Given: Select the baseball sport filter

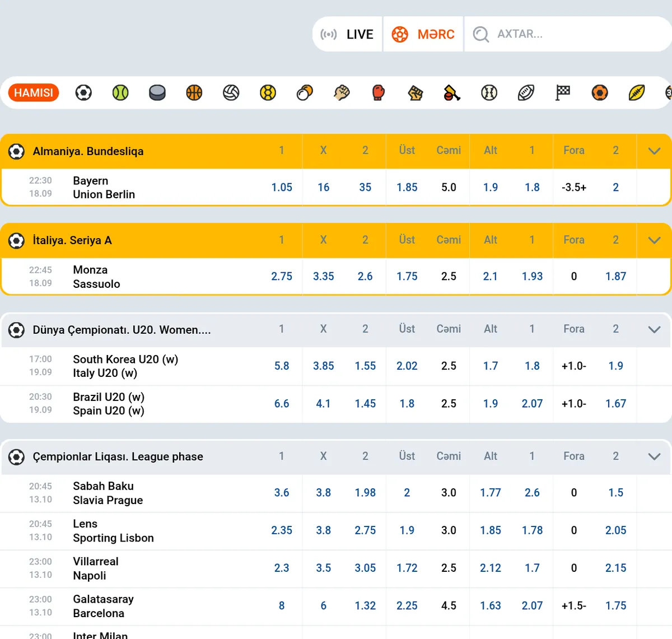Looking at the screenshot, I should 489,92.
